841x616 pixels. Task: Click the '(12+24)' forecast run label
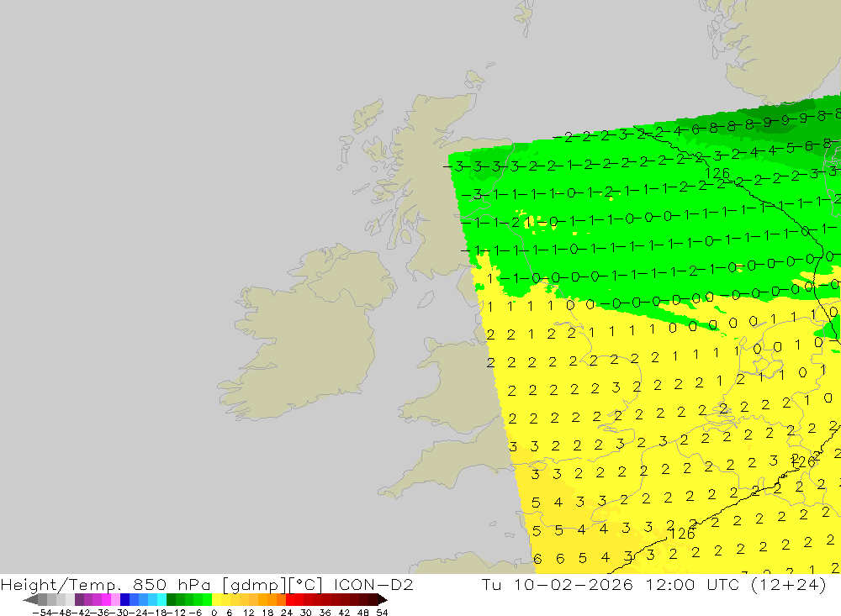coord(789,584)
